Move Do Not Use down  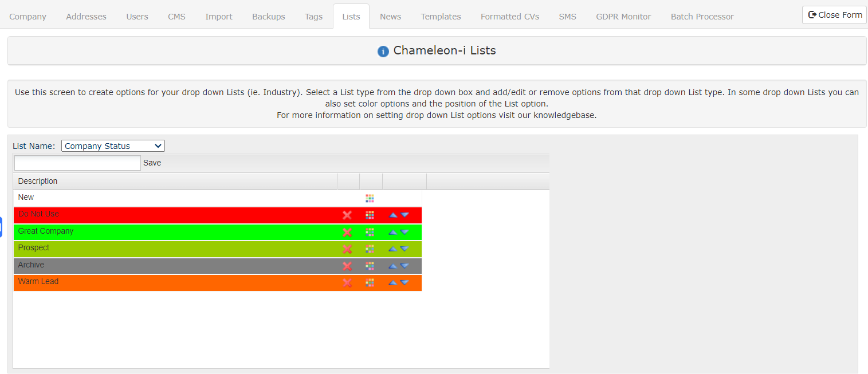(x=404, y=215)
